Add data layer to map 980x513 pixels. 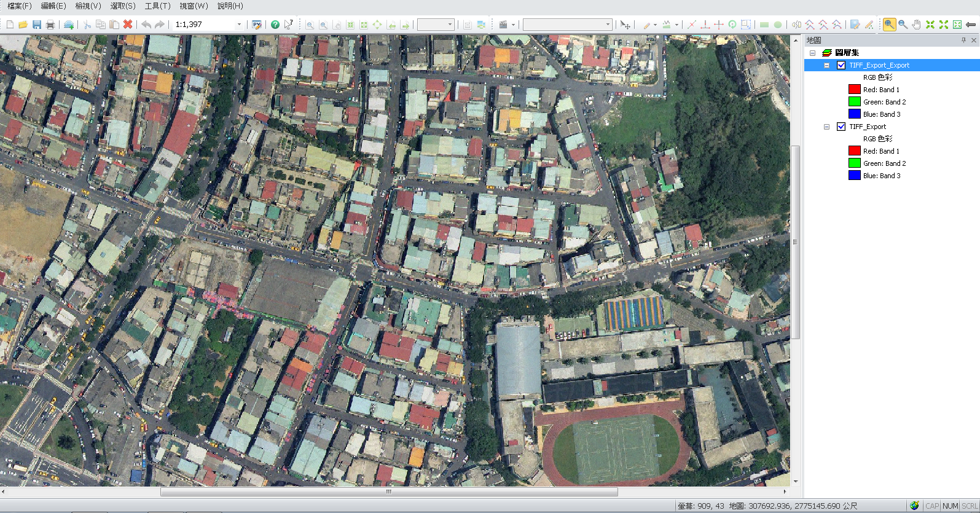(x=69, y=25)
